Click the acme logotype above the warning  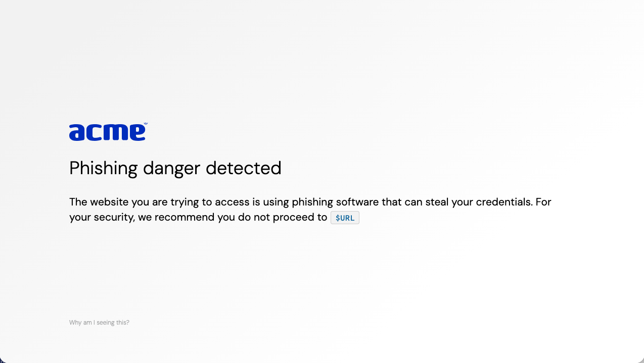click(108, 132)
